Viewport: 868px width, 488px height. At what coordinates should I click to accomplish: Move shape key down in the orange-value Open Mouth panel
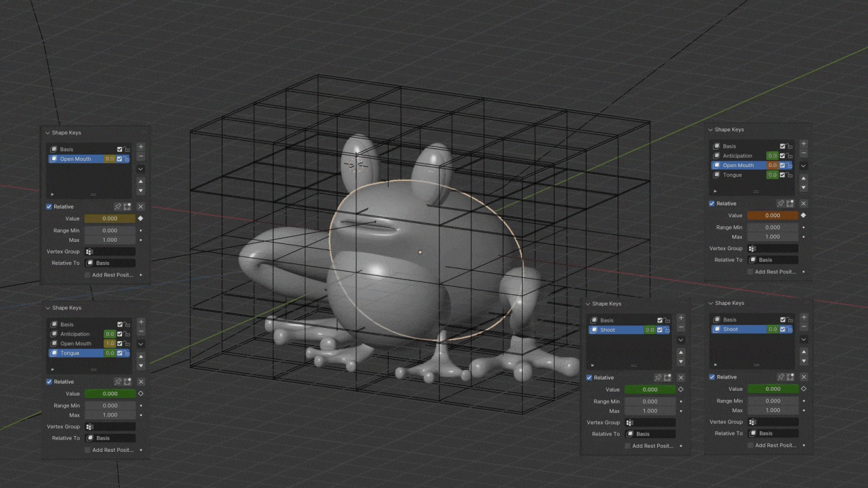[804, 188]
